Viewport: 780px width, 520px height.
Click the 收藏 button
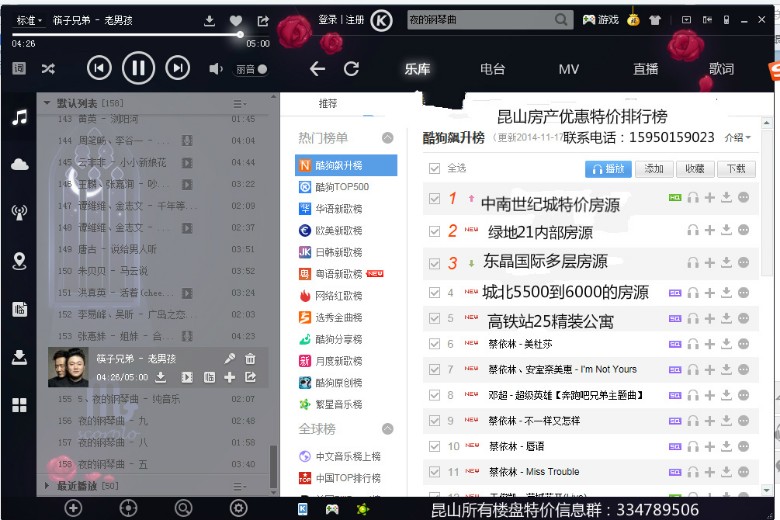(695, 169)
